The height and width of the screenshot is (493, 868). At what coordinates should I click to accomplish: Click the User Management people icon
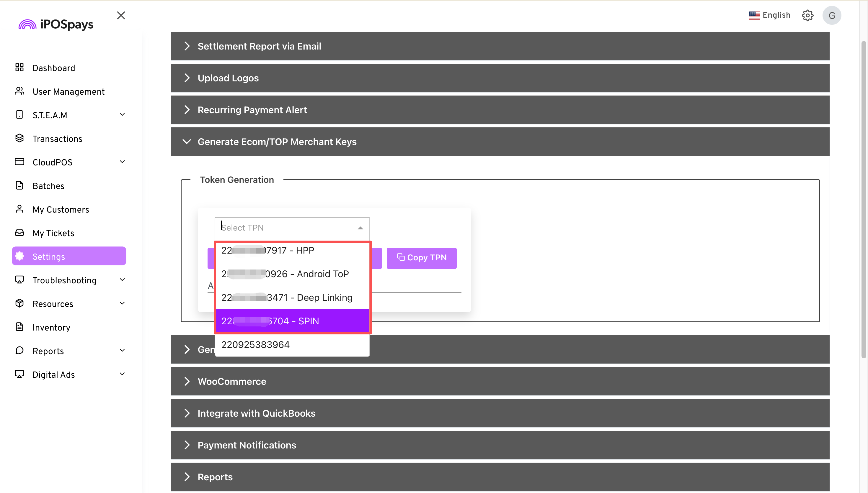click(x=19, y=91)
